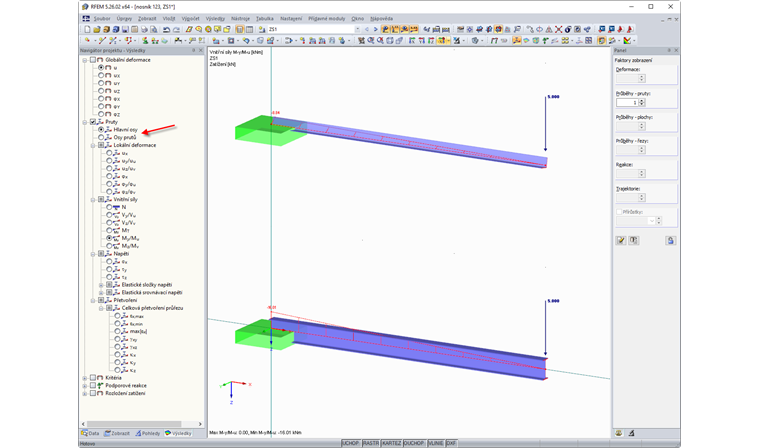This screenshot has width=760, height=448.
Task: Click the Print preview icon
Action: 154,29
